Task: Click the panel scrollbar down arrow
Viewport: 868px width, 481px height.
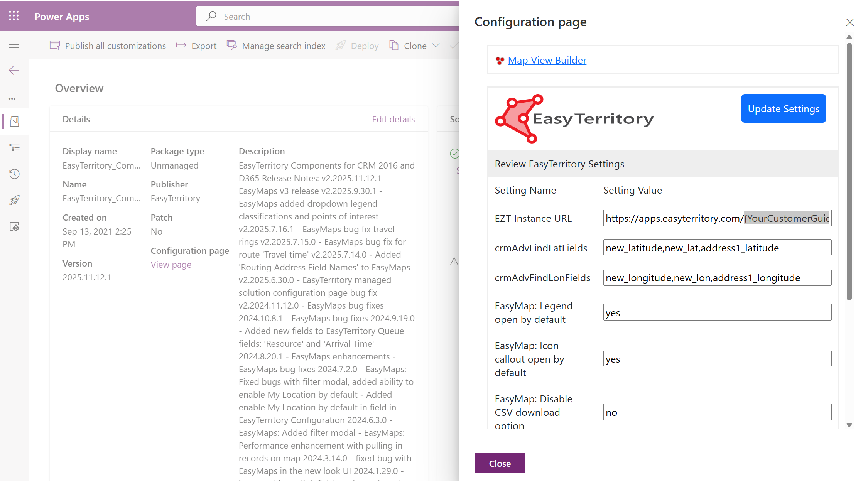Action: tap(849, 425)
